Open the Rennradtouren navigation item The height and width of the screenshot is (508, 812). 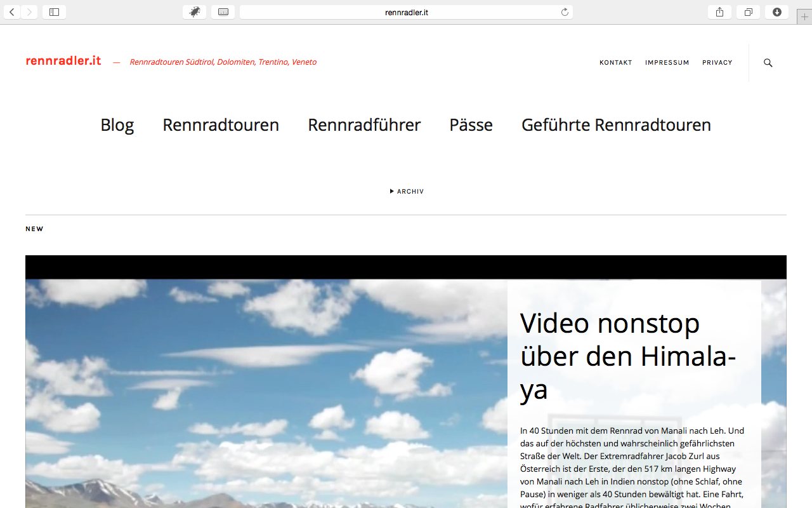(221, 125)
